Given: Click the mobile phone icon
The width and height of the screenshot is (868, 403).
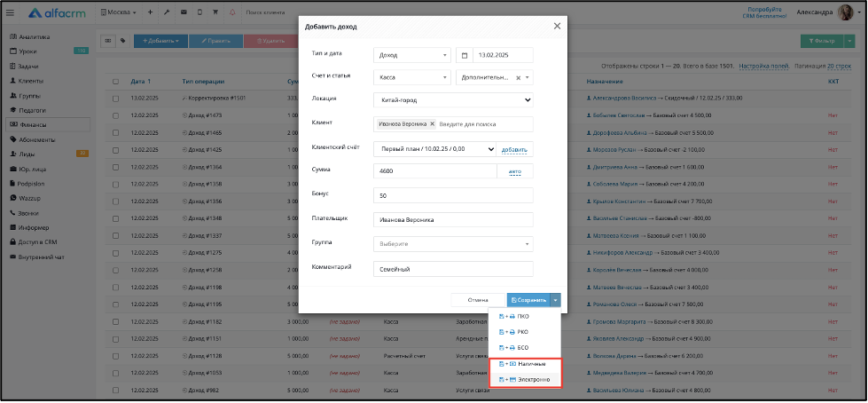Looking at the screenshot, I should pyautogui.click(x=199, y=12).
